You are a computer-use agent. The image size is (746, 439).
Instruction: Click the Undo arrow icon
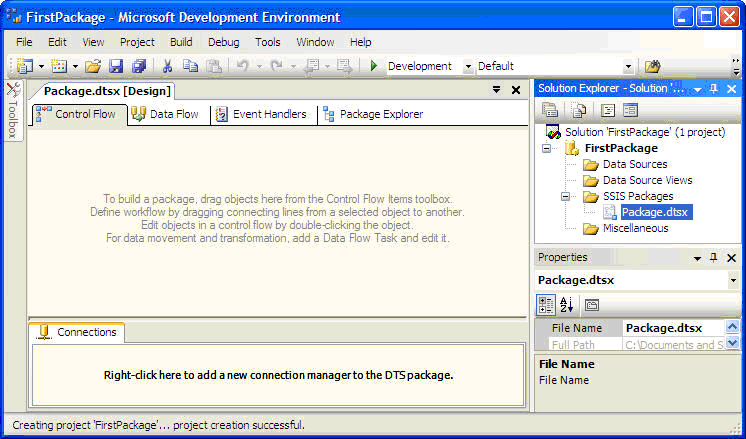coord(243,66)
